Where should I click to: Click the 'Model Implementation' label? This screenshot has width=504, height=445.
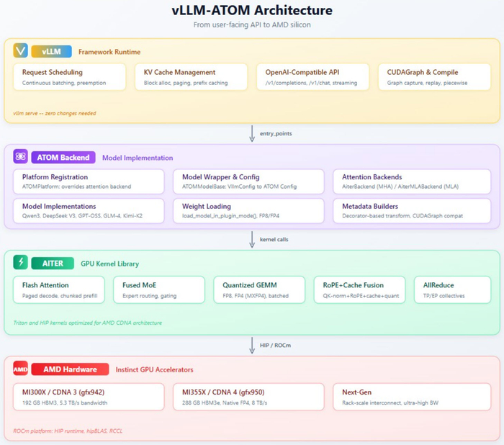(138, 158)
